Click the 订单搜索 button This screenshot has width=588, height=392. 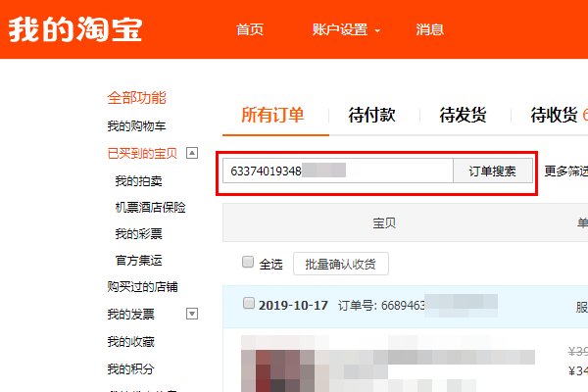(493, 171)
